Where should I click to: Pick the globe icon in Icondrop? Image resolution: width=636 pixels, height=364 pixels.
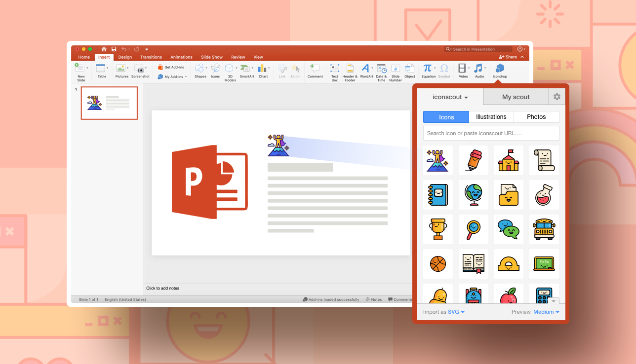pos(473,194)
